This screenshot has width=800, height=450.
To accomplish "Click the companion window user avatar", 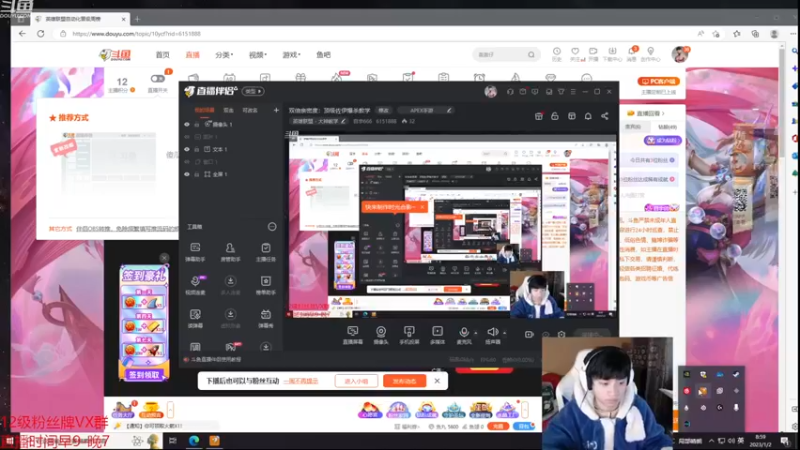I will tap(490, 92).
